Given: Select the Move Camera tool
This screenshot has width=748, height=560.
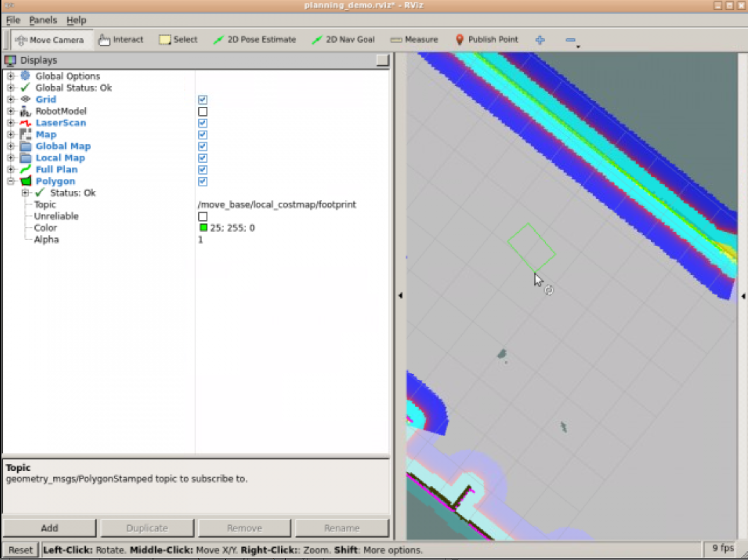Looking at the screenshot, I should [50, 40].
